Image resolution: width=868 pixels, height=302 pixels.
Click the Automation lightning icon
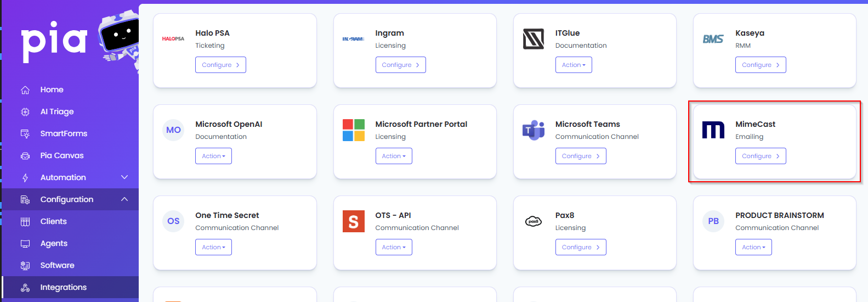(25, 178)
